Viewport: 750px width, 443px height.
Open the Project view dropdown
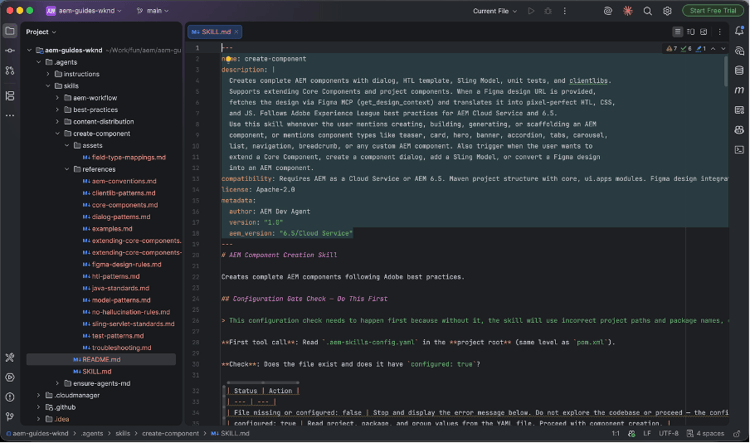point(41,32)
